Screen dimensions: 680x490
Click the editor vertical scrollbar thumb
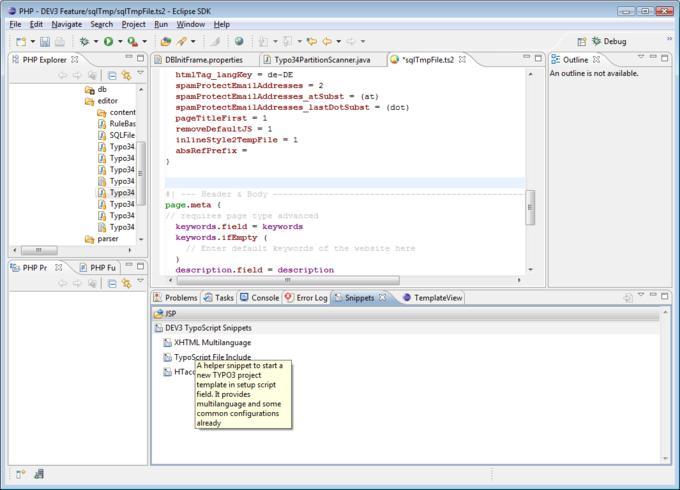[x=530, y=207]
